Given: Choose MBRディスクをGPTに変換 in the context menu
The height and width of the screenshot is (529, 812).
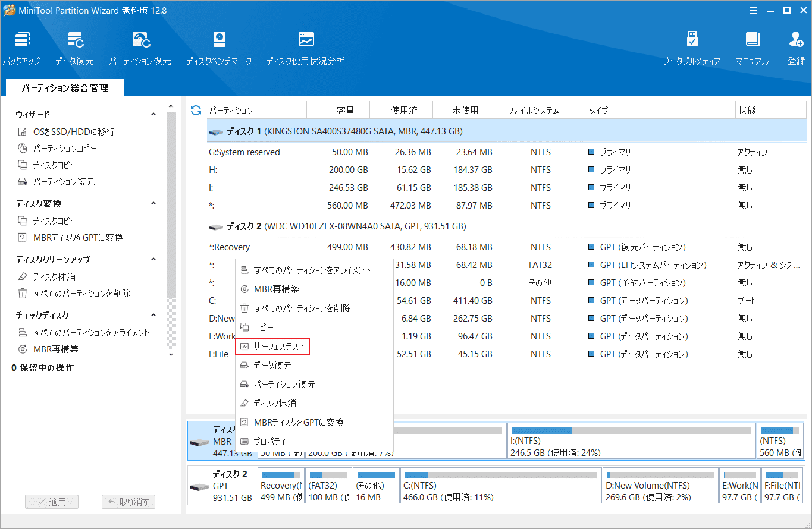Looking at the screenshot, I should (x=314, y=422).
